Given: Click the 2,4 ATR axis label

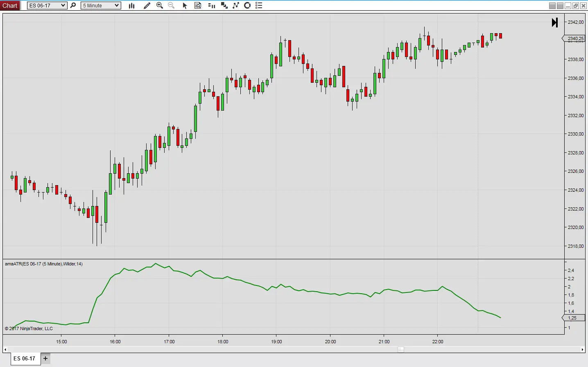Looking at the screenshot, I should pos(571,270).
